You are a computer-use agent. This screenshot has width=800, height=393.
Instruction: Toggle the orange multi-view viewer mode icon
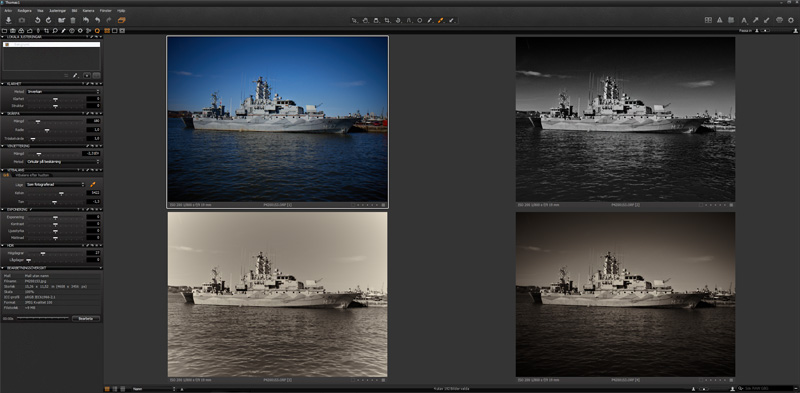(107, 31)
